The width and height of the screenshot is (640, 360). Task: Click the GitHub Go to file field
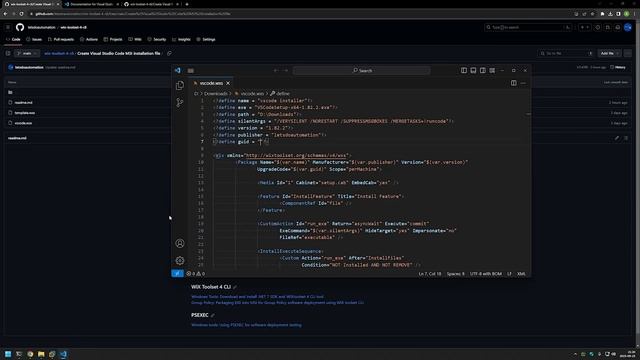(x=566, y=53)
